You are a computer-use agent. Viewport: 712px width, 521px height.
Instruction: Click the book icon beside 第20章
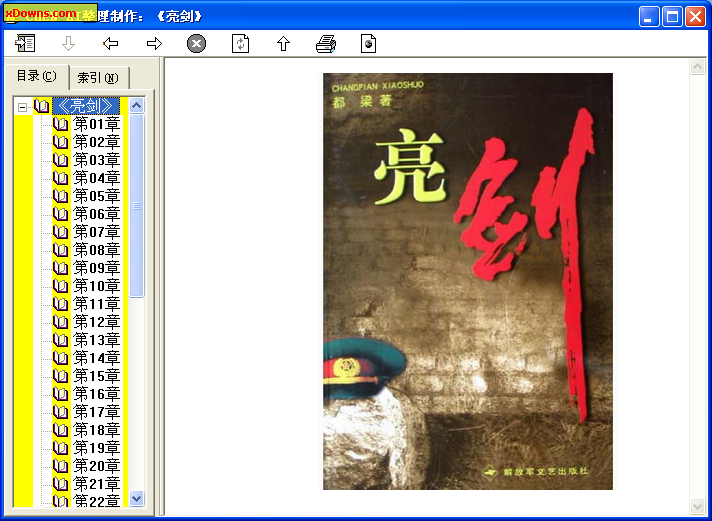60,466
